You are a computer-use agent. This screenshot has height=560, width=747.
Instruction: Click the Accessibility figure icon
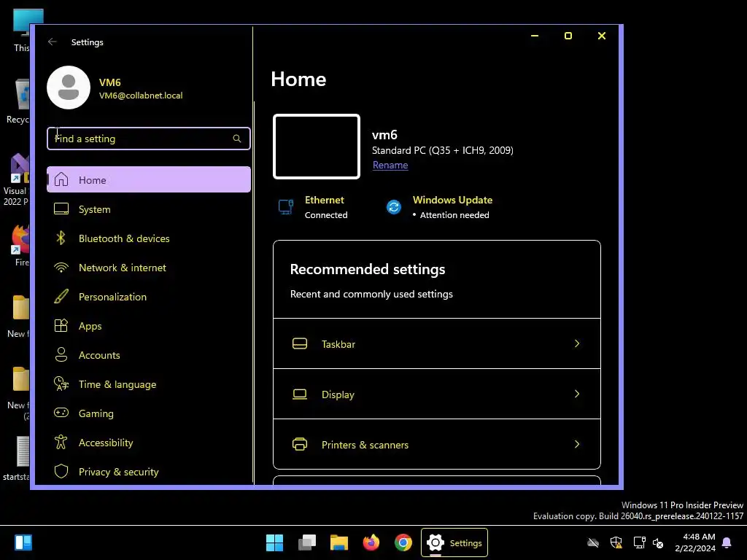point(61,442)
